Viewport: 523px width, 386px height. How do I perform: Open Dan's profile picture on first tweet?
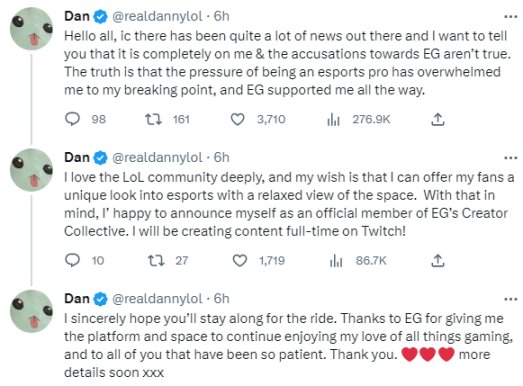pos(32,29)
